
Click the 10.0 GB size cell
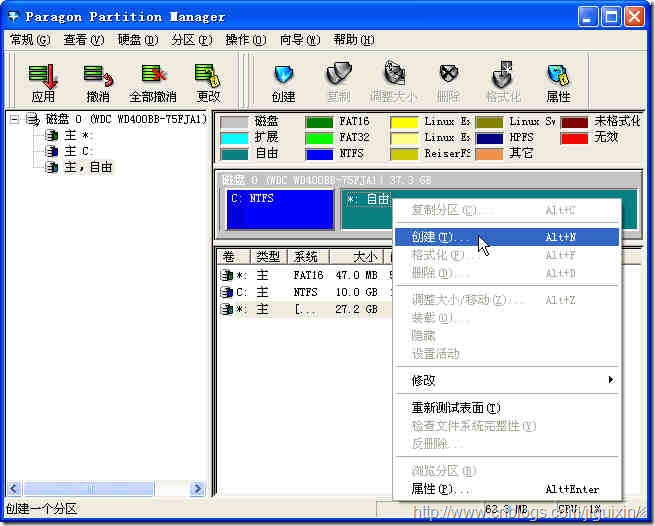[x=356, y=292]
